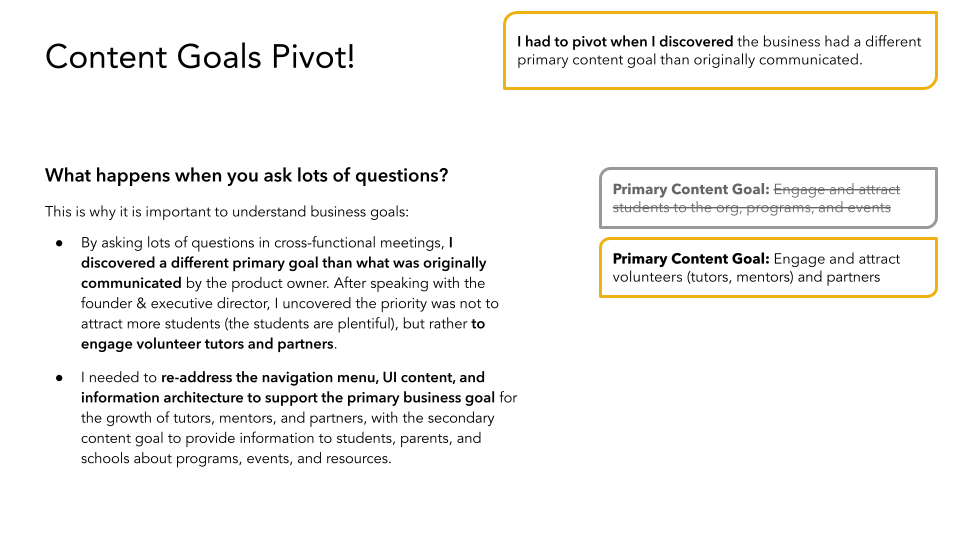This screenshot has height=540, width=960.
Task: Click the text 'volunteers (tutors, mentors) and partners'
Action: point(746,277)
